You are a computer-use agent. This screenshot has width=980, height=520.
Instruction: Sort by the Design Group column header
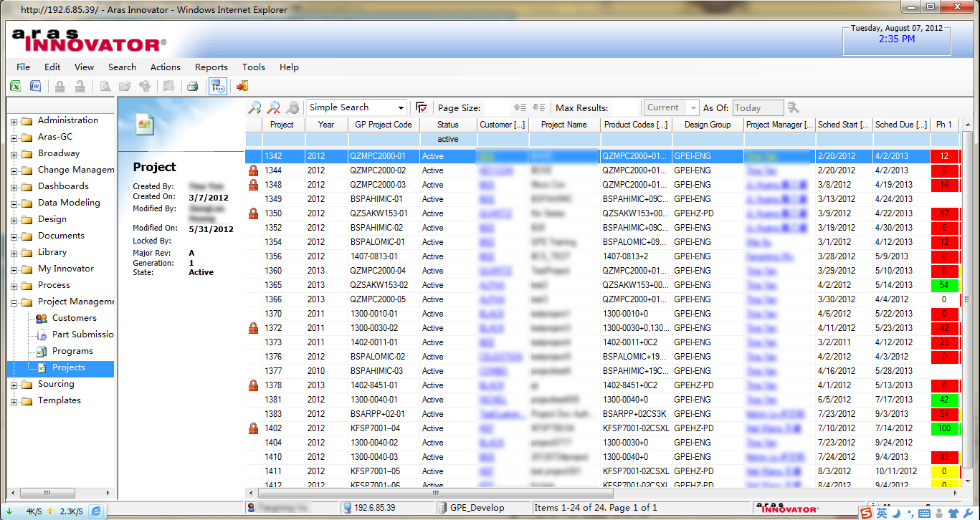point(708,125)
